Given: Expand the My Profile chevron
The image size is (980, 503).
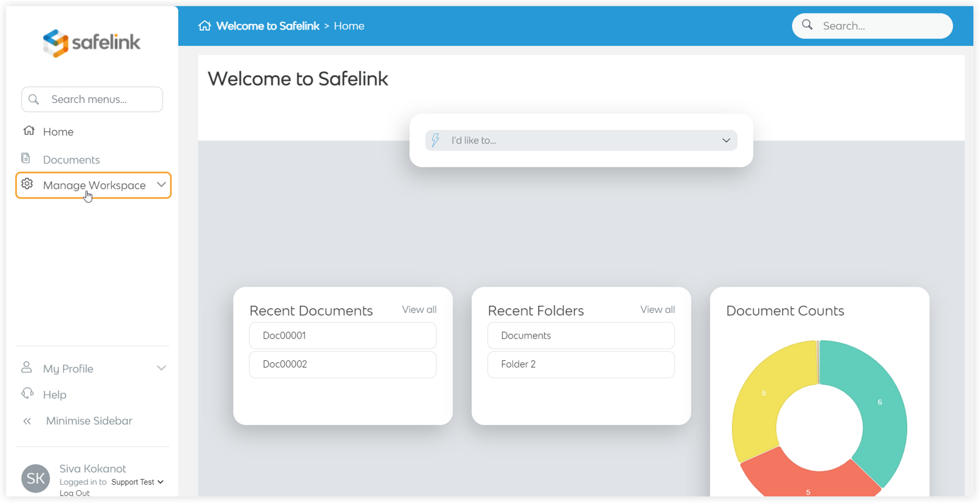Looking at the screenshot, I should (161, 368).
